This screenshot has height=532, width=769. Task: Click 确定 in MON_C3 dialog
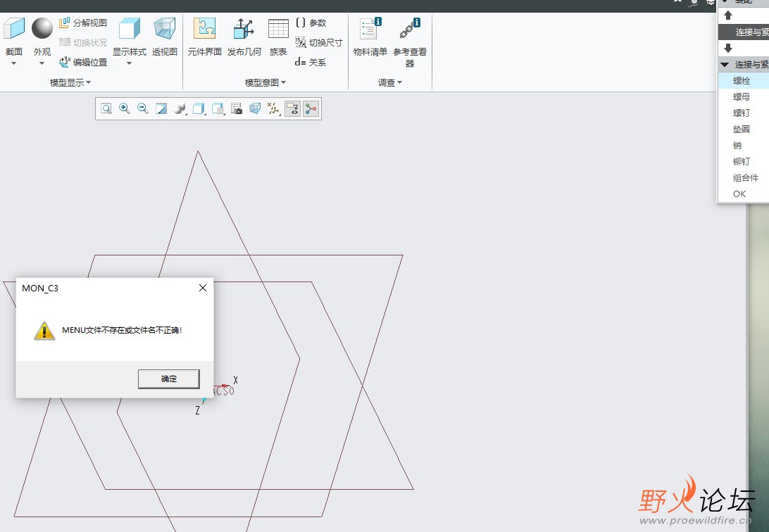[169, 379]
